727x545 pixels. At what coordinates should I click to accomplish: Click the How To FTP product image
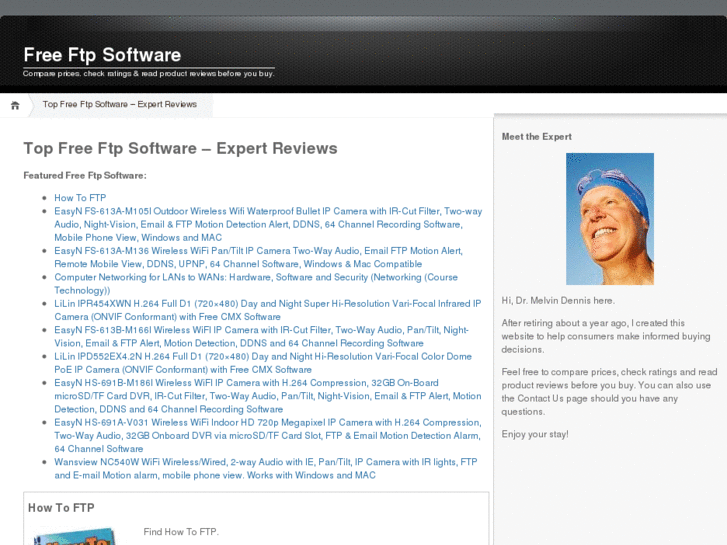[74, 536]
